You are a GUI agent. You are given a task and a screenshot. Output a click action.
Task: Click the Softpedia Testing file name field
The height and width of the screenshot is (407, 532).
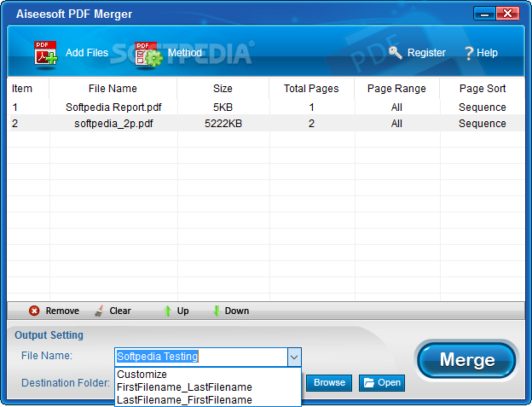click(x=201, y=357)
